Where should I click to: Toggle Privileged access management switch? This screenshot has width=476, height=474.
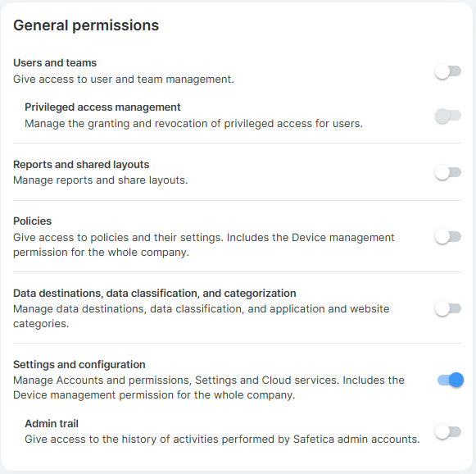coord(448,116)
